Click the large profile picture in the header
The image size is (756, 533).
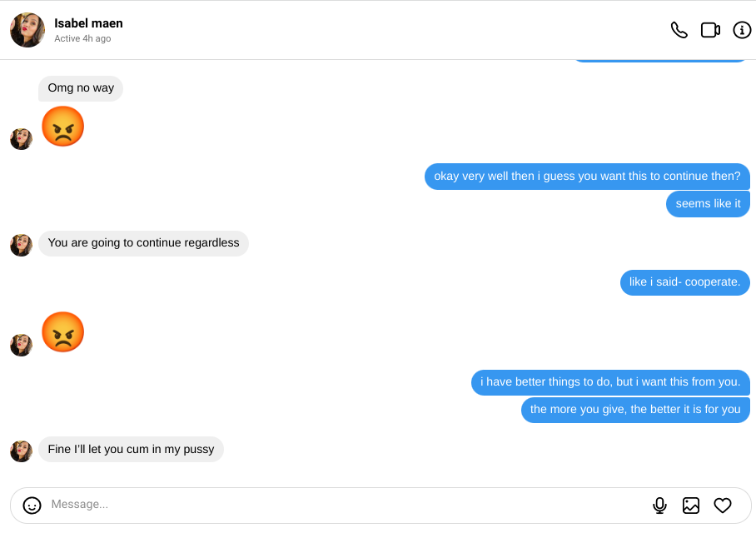click(x=27, y=30)
